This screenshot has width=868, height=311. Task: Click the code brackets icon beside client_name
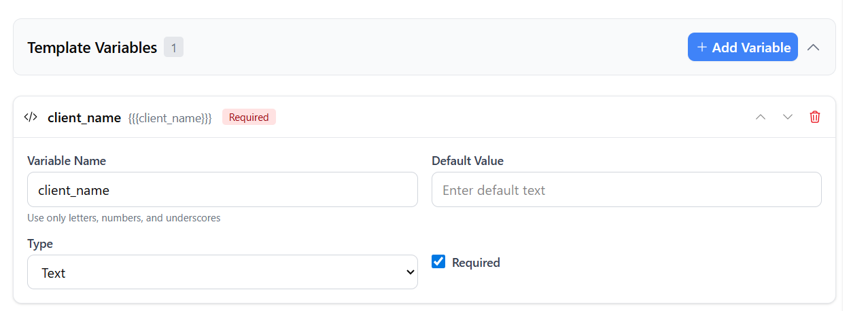(x=31, y=117)
